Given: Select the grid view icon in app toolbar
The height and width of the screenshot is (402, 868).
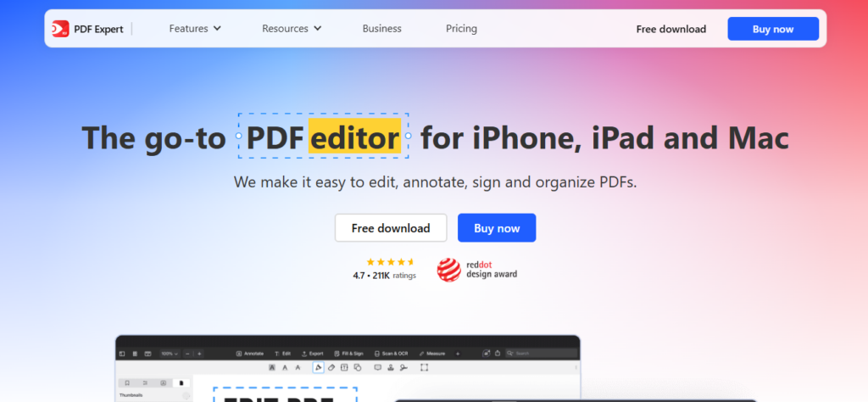Looking at the screenshot, I should click(x=135, y=354).
